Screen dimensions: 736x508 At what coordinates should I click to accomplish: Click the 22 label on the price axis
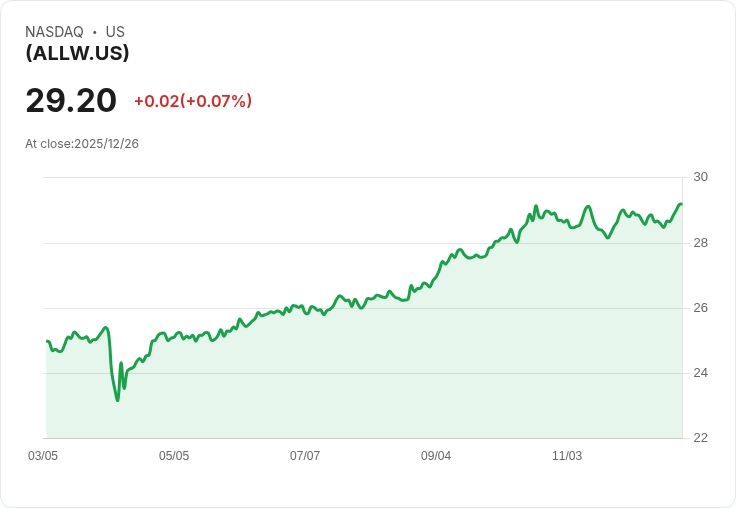pyautogui.click(x=700, y=438)
